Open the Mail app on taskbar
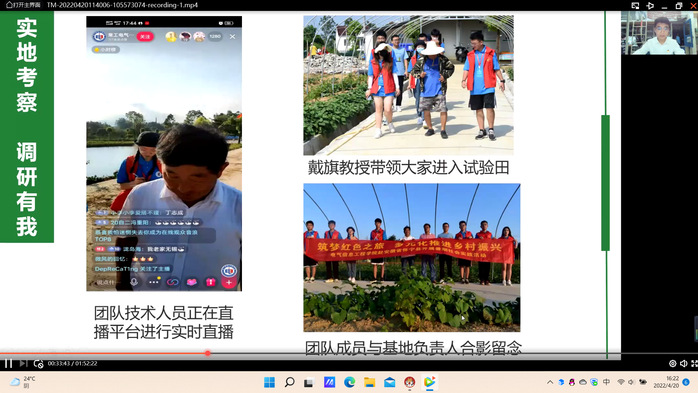Screen dimensions: 698x393 [390, 382]
